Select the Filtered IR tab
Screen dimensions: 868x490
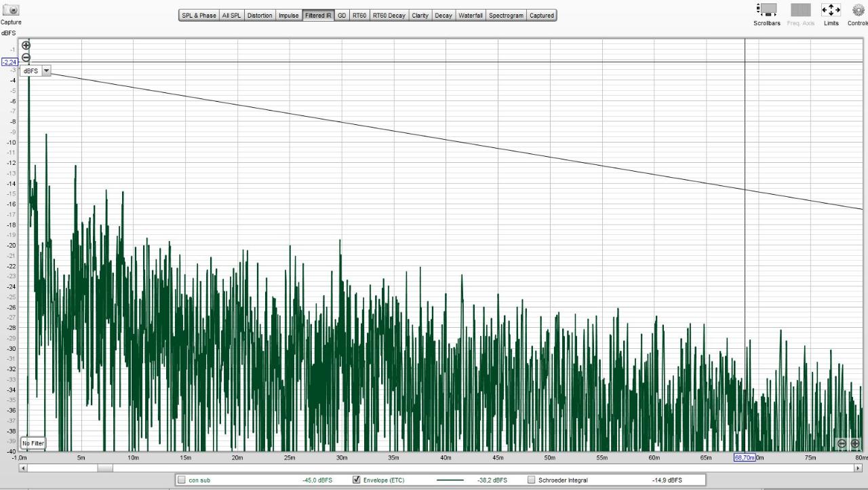[x=318, y=16]
